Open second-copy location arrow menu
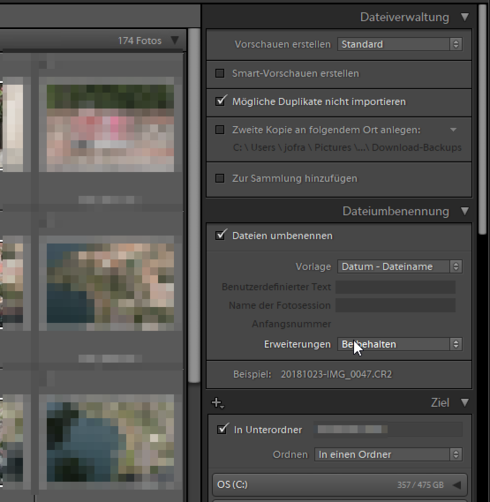This screenshot has width=490, height=502. pyautogui.click(x=453, y=130)
